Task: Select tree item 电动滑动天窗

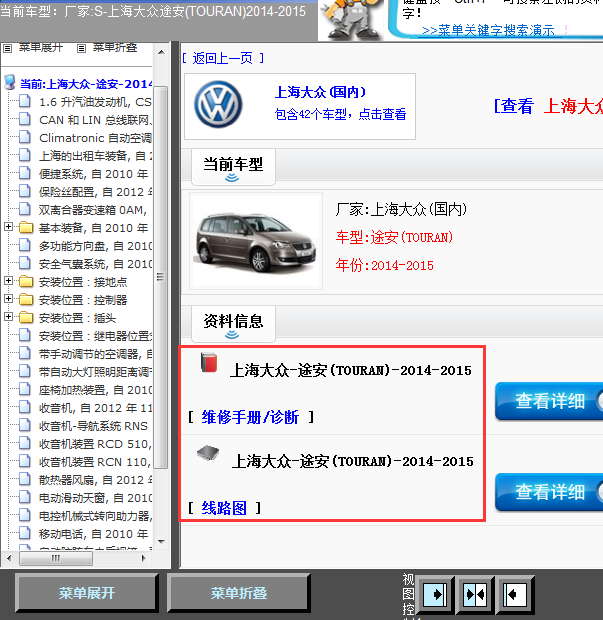Action: point(95,498)
